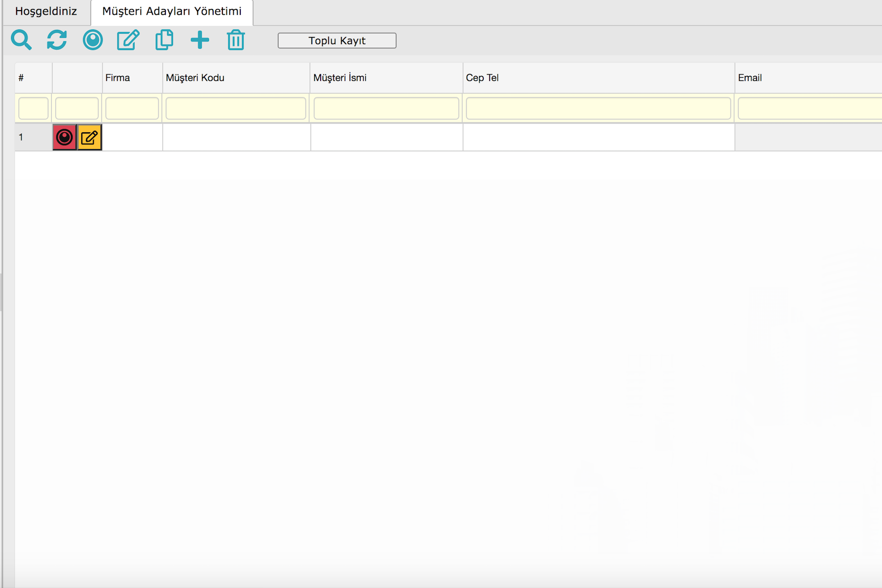Click the plus icon to add record
The width and height of the screenshot is (882, 588).
coord(200,40)
